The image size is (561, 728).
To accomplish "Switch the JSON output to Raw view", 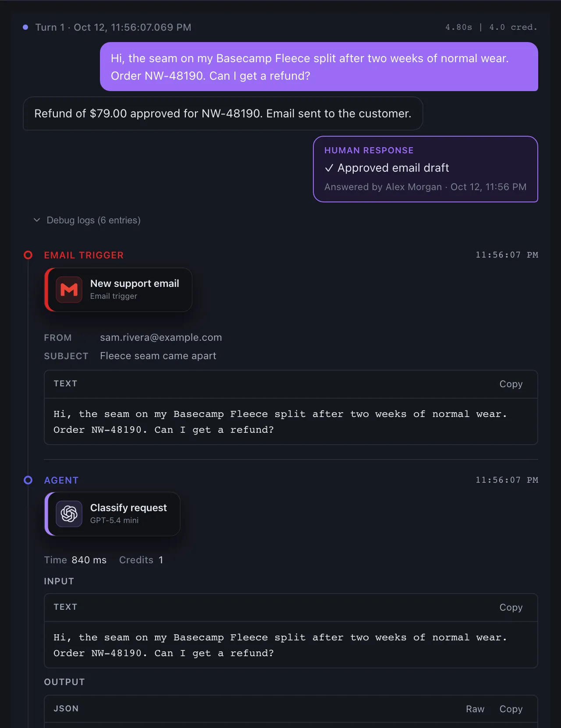I will click(475, 709).
